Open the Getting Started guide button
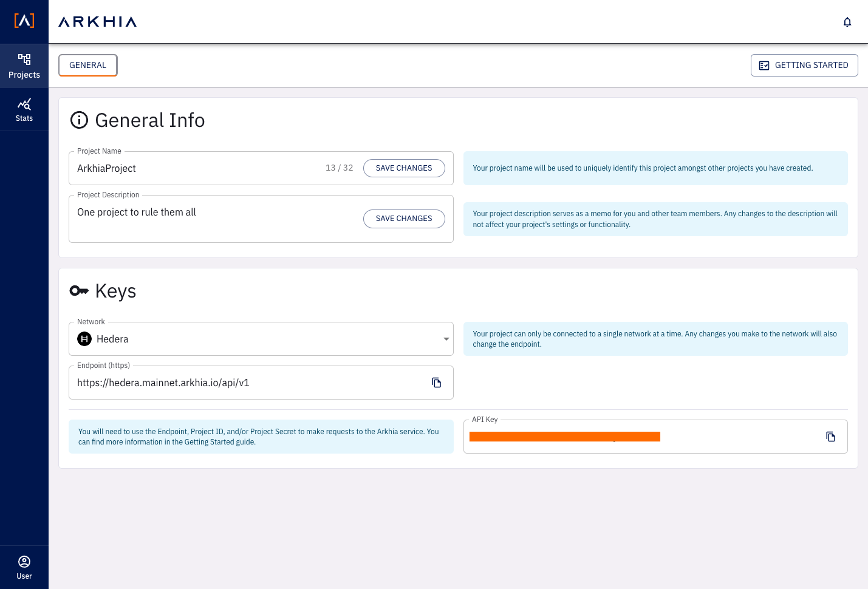The image size is (868, 589). click(804, 66)
